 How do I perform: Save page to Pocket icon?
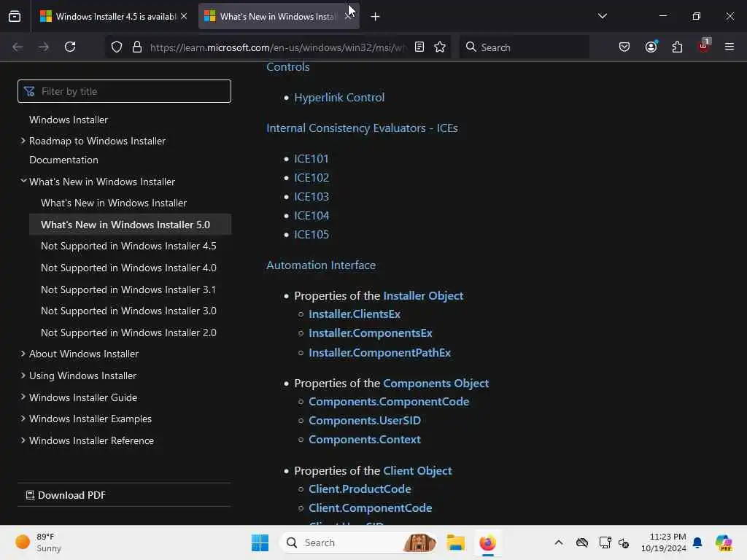pyautogui.click(x=624, y=47)
